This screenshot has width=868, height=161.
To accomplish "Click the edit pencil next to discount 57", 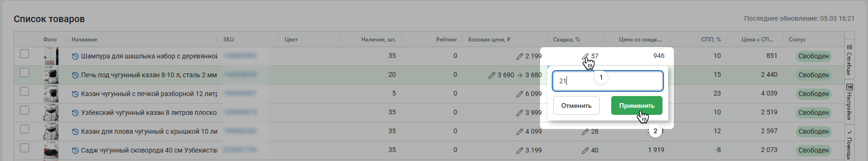I will click(585, 56).
